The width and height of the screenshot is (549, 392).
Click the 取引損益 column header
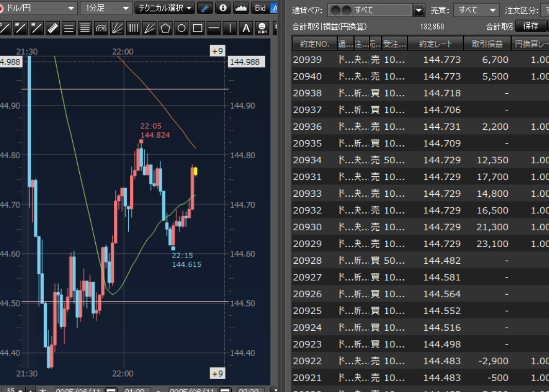pyautogui.click(x=487, y=44)
